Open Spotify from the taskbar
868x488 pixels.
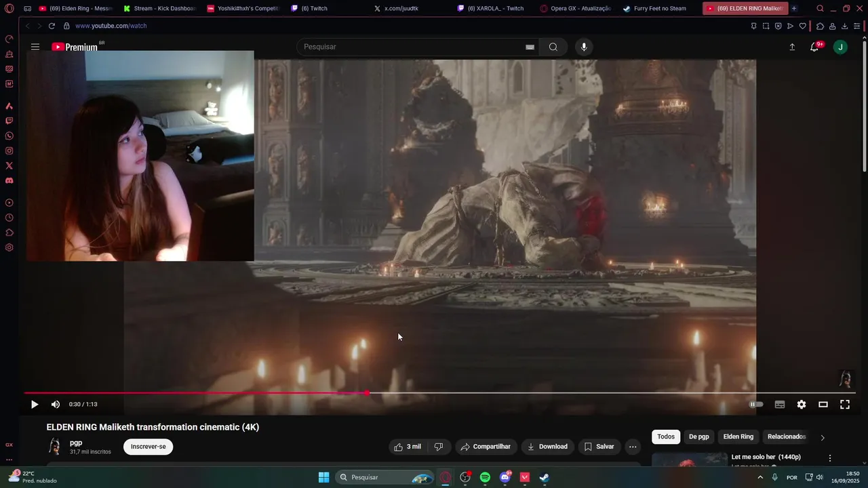pos(485,477)
